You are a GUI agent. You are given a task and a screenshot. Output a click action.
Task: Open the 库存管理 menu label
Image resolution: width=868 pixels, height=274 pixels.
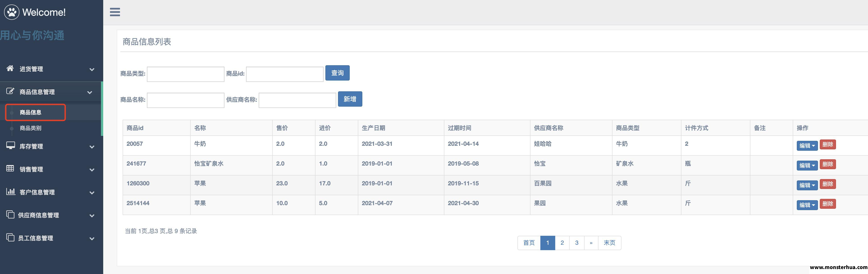[31, 146]
